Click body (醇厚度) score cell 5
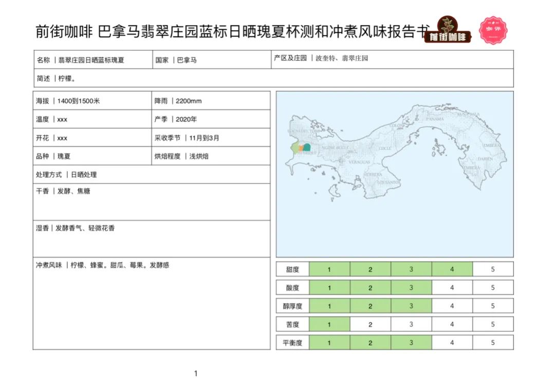The height and width of the screenshot is (392, 555). tap(493, 306)
